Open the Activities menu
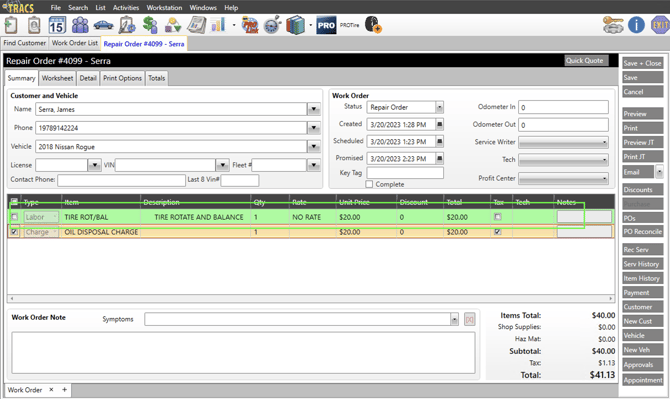The image size is (670, 399). [126, 8]
